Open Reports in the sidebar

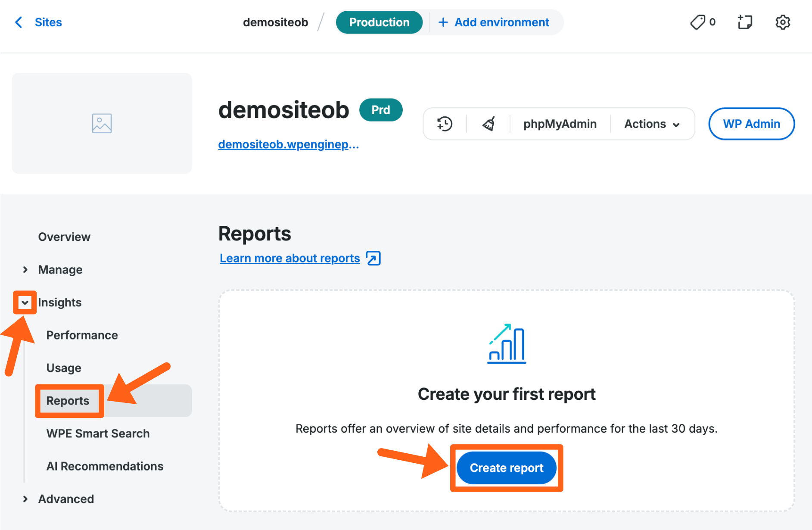(x=68, y=401)
